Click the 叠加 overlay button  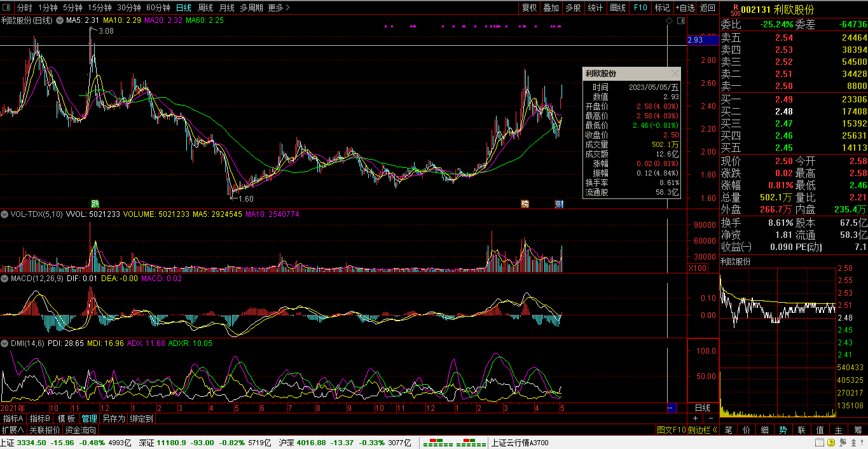[551, 8]
